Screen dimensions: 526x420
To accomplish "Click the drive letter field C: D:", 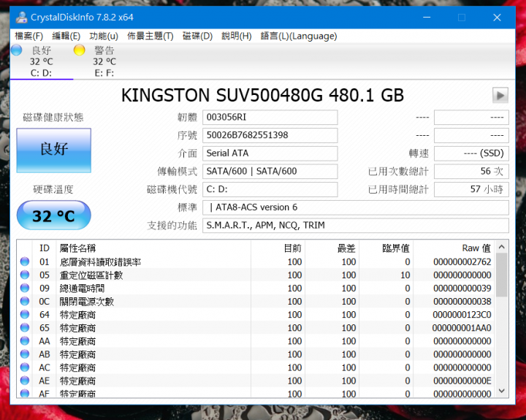I will coord(270,189).
